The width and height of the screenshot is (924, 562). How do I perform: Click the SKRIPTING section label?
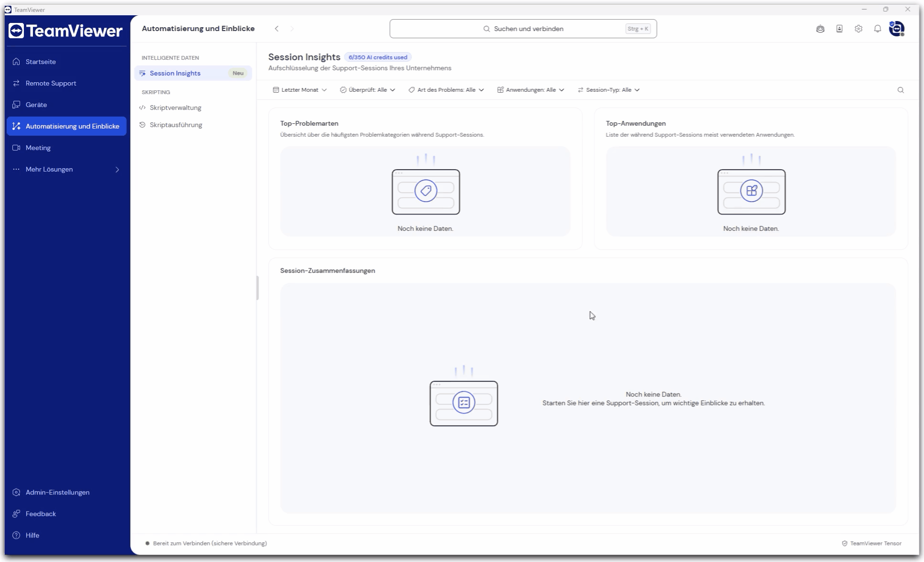[x=156, y=92]
